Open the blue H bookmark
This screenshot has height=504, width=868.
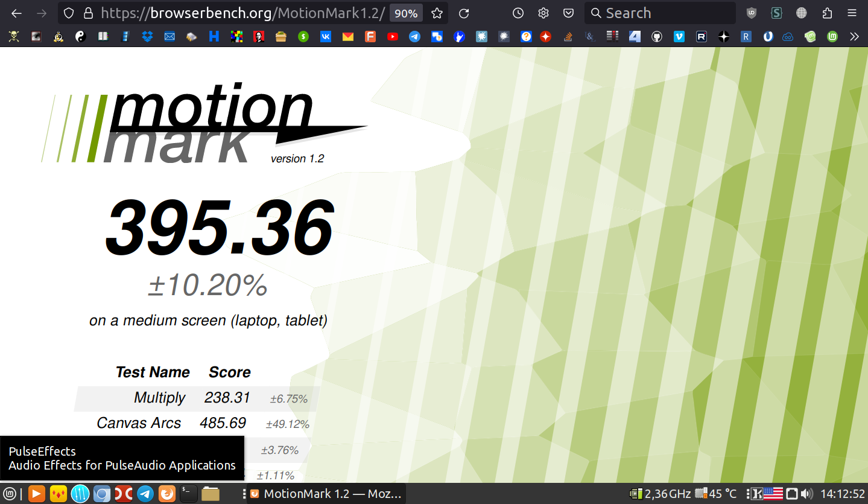(x=214, y=37)
